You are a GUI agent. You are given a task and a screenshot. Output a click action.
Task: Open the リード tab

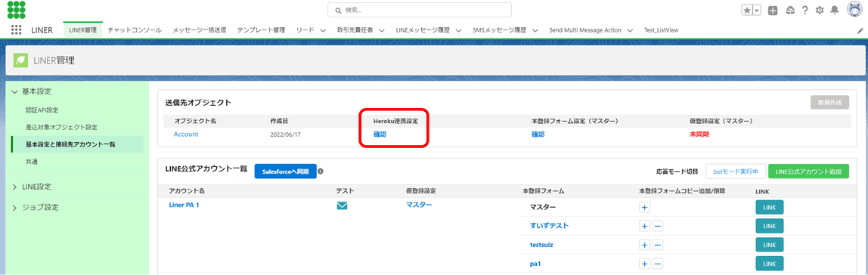pyautogui.click(x=305, y=30)
